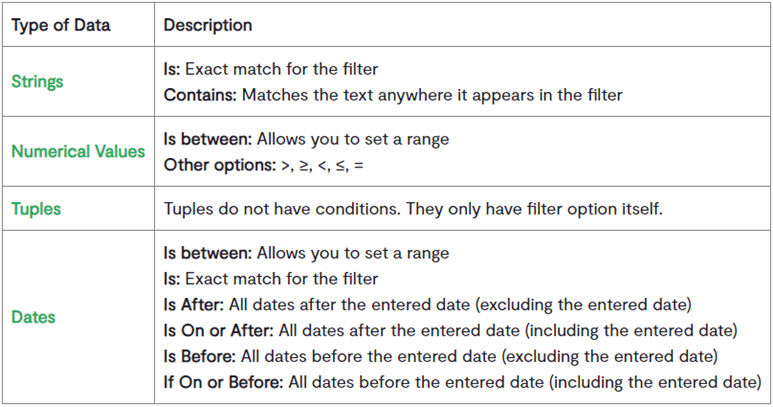Click the Tuples description sentence

(x=413, y=209)
